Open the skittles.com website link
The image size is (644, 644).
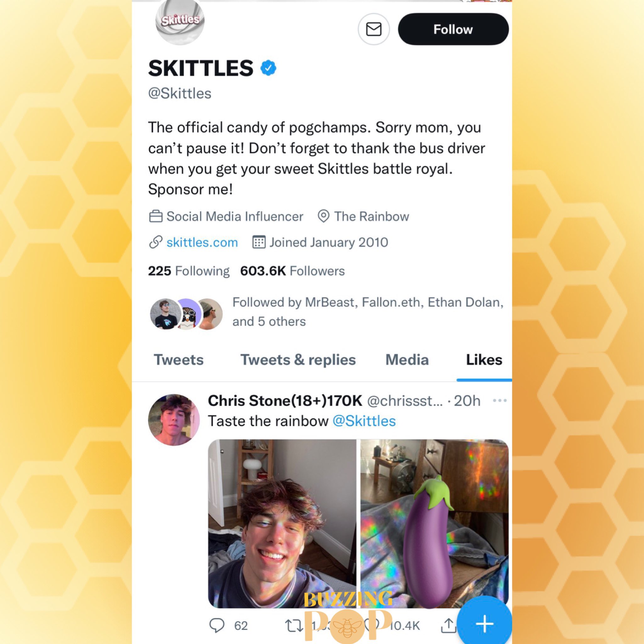[202, 242]
